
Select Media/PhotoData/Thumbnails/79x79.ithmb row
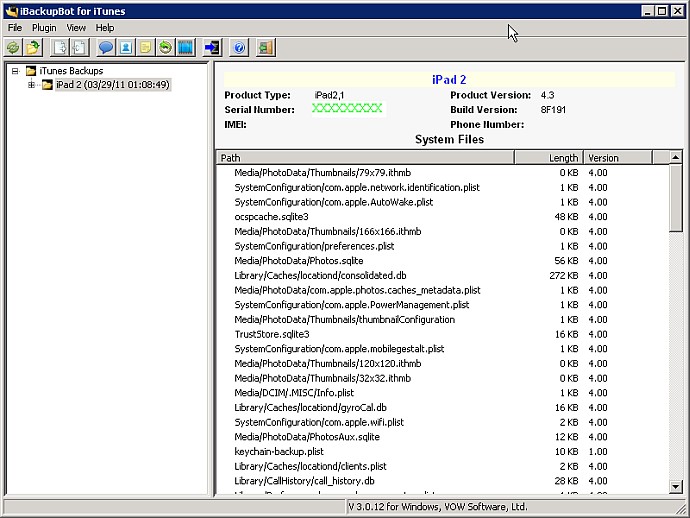(442, 173)
